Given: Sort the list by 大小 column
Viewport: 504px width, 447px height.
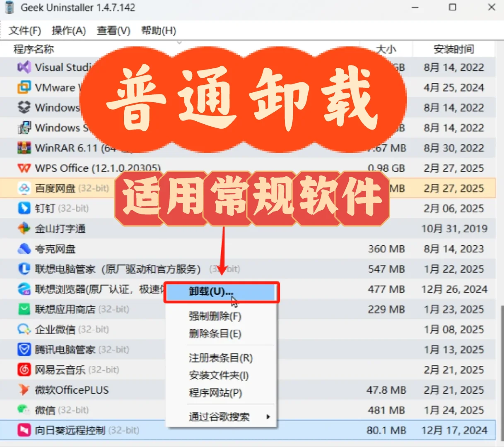Looking at the screenshot, I should (x=386, y=49).
